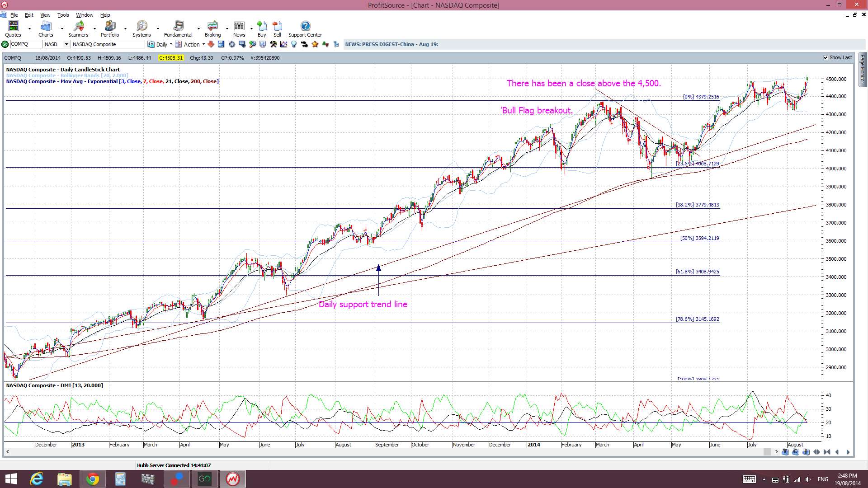Click the Daily support trend line annotation
The height and width of the screenshot is (488, 868).
[x=363, y=305]
